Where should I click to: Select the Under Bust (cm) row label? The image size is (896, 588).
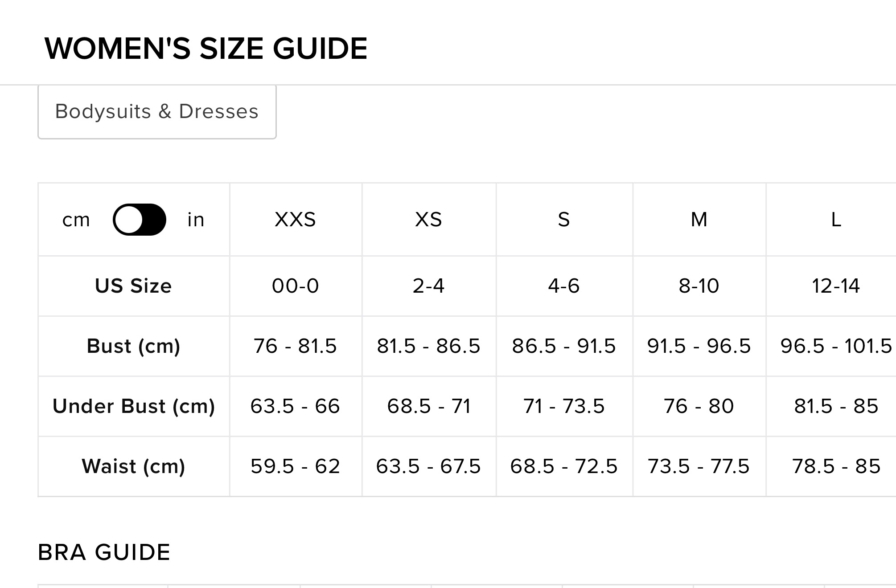click(133, 406)
